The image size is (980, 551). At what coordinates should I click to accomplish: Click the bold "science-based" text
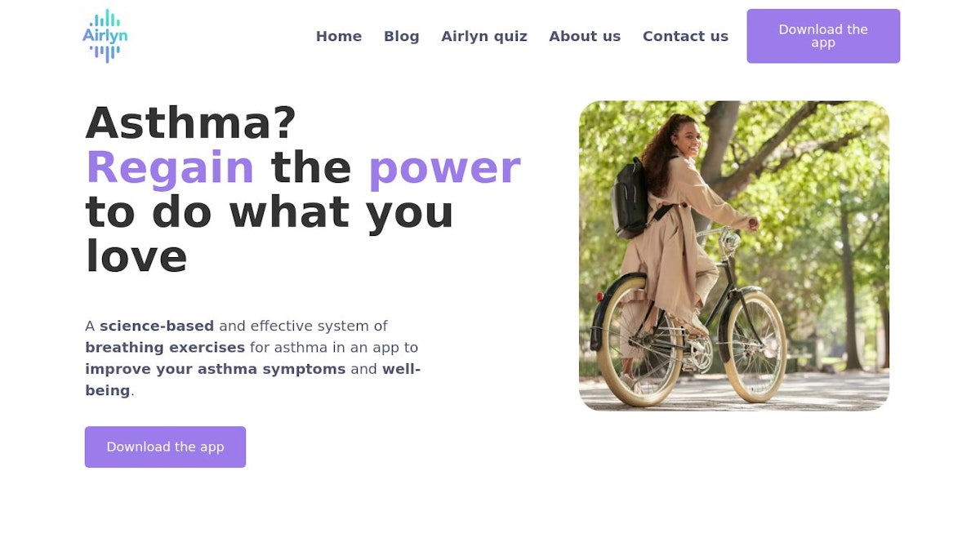[x=157, y=326]
